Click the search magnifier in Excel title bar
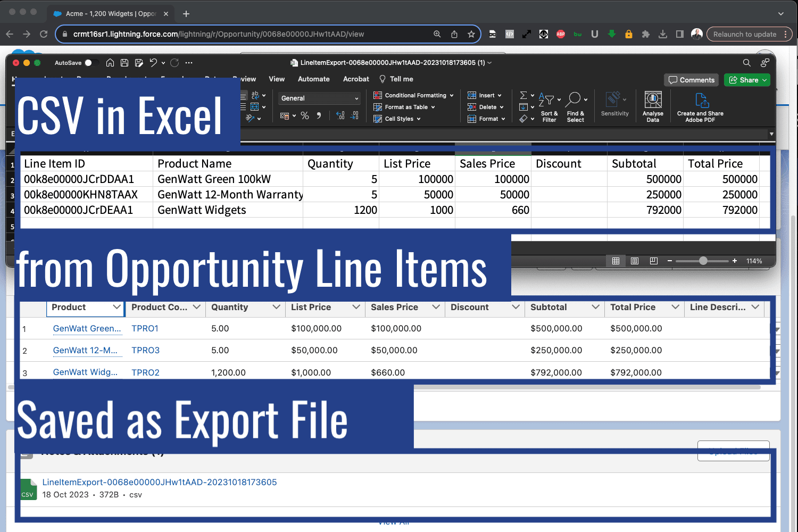The image size is (798, 532). click(x=747, y=63)
